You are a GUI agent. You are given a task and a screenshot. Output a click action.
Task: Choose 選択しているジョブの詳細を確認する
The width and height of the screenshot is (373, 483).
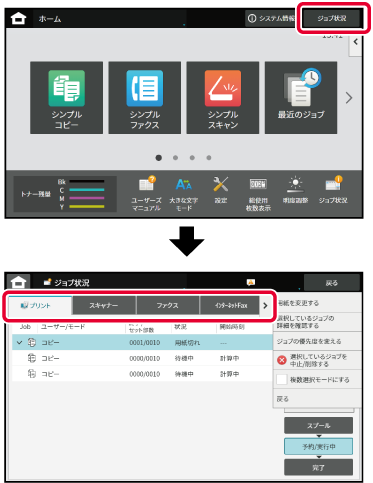pyautogui.click(x=317, y=322)
